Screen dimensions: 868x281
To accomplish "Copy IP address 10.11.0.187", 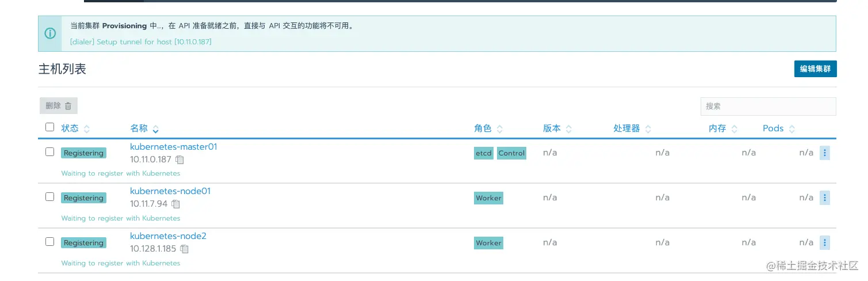I will (x=179, y=160).
